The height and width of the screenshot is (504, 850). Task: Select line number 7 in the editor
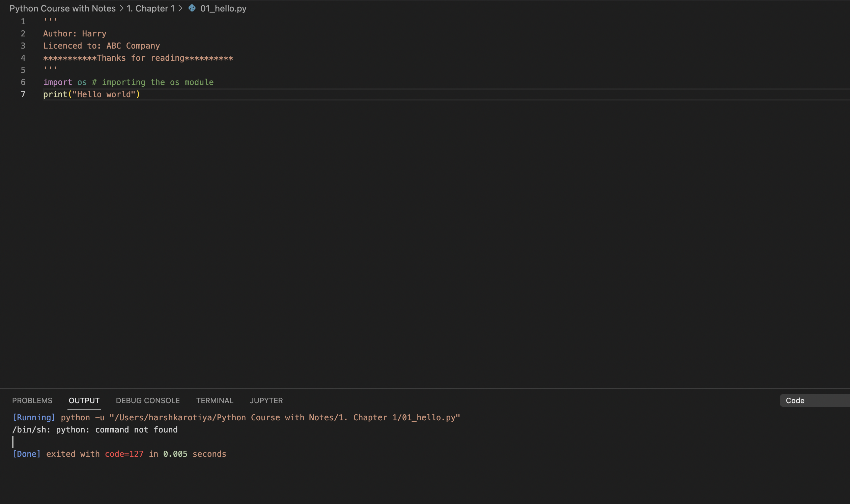pyautogui.click(x=23, y=94)
